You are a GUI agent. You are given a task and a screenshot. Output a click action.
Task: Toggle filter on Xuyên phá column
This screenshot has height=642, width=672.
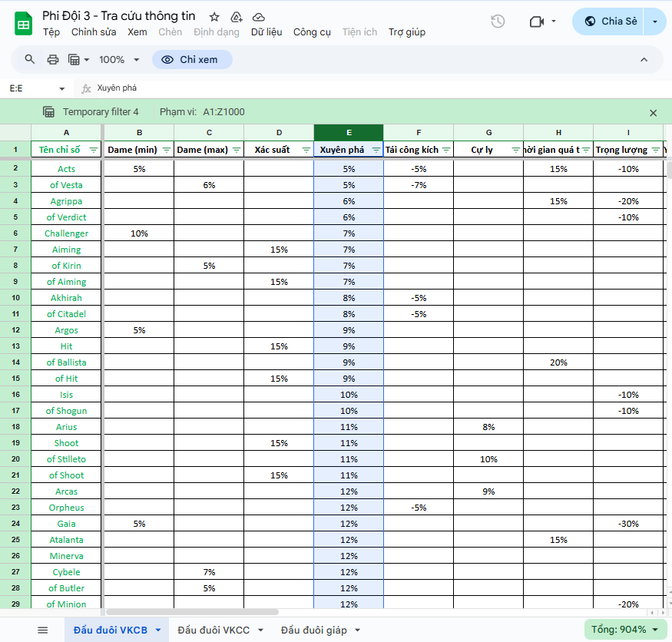(x=376, y=150)
